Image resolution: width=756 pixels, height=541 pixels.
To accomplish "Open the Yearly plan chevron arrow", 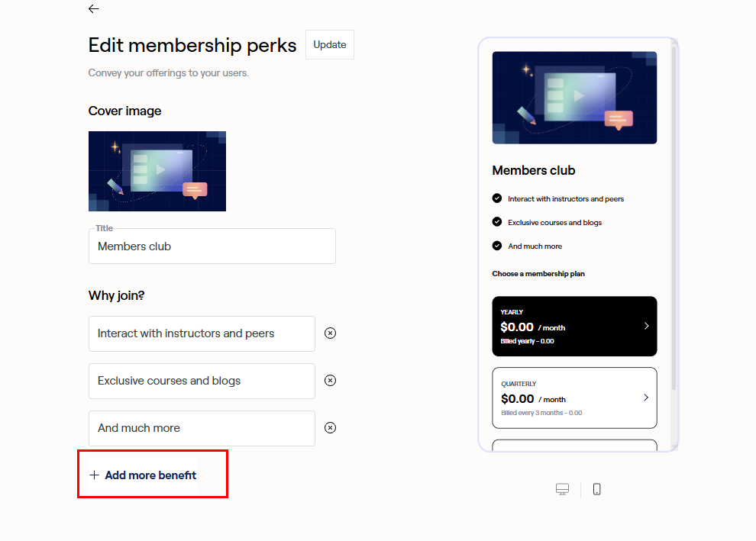I will [646, 326].
